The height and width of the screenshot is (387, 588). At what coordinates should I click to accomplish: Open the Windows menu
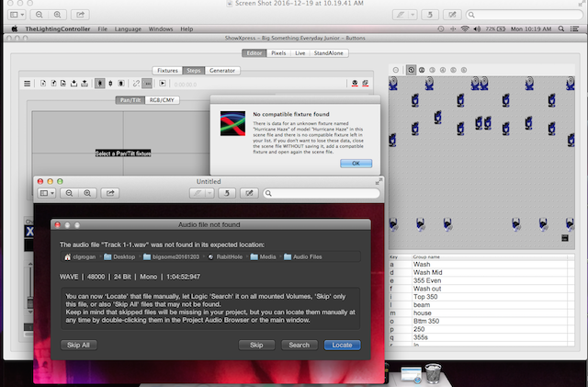pos(161,28)
